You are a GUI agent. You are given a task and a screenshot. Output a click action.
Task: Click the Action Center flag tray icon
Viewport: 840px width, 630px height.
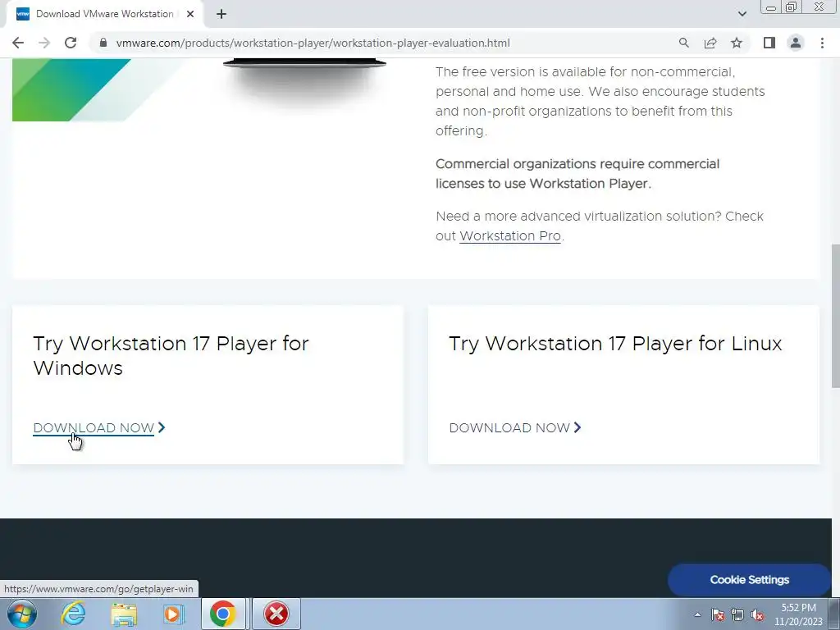(718, 614)
